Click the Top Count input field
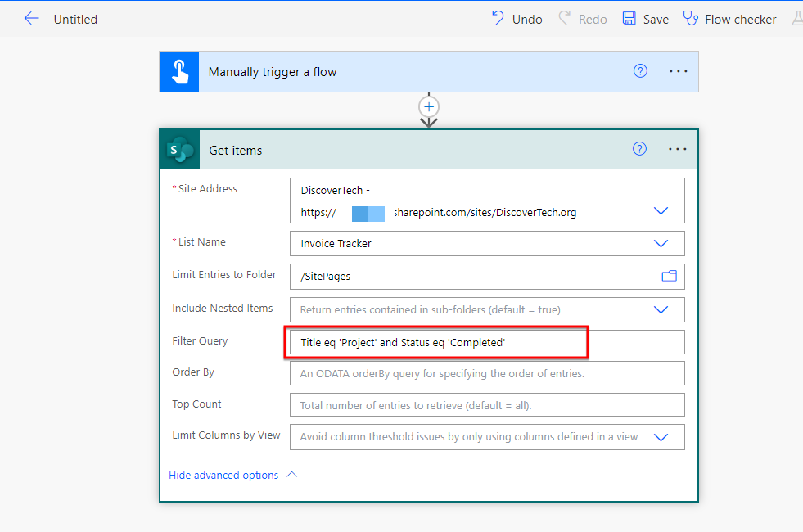The height and width of the screenshot is (532, 803). point(487,405)
